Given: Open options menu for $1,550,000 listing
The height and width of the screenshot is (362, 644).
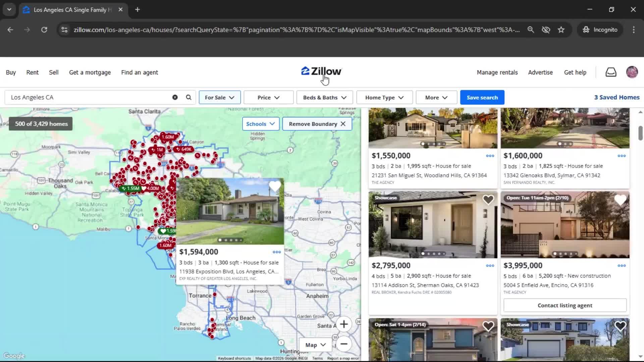Looking at the screenshot, I should 490,156.
